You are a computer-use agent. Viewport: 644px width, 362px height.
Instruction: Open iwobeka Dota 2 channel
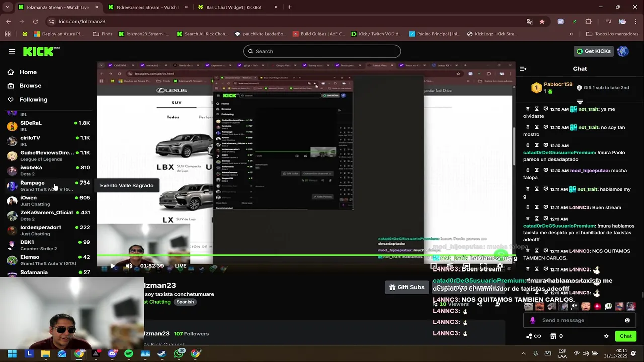(48, 171)
